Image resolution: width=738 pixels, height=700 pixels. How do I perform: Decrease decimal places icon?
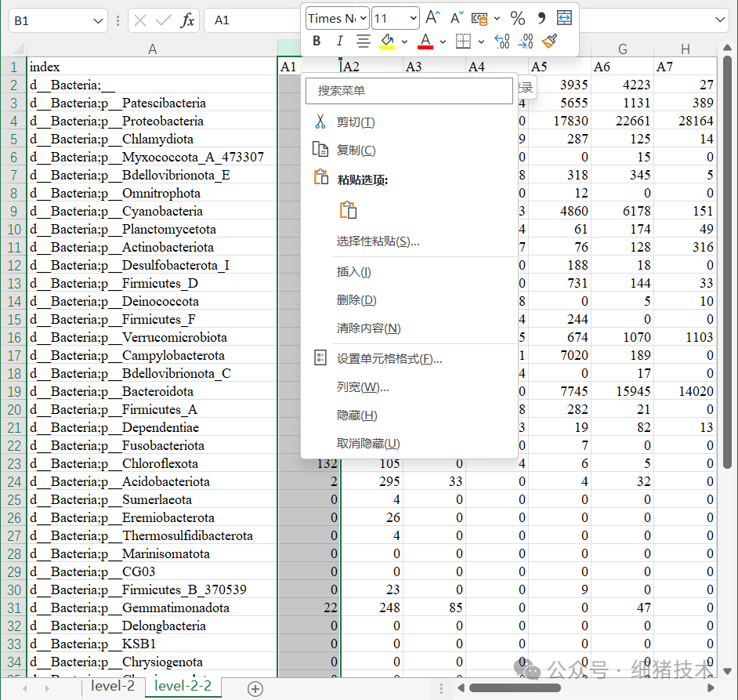[x=525, y=42]
